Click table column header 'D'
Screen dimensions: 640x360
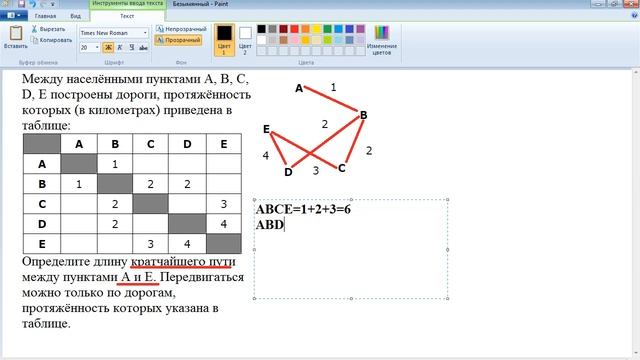click(x=187, y=144)
